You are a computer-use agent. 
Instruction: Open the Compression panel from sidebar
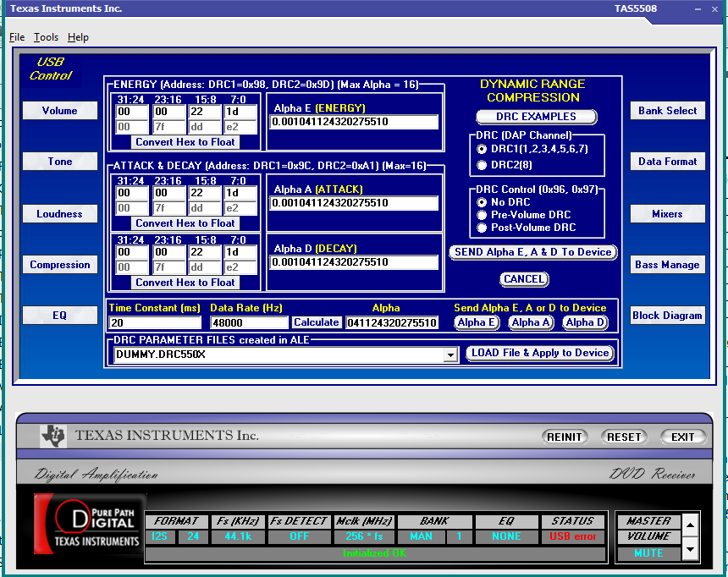pyautogui.click(x=60, y=265)
